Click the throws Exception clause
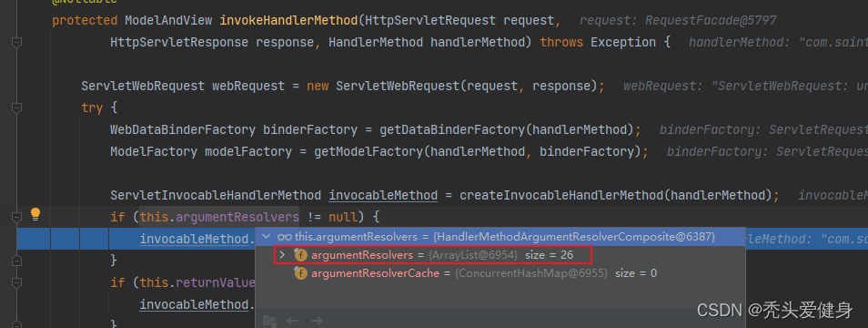Image resolution: width=868 pixels, height=328 pixels. pyautogui.click(x=598, y=42)
